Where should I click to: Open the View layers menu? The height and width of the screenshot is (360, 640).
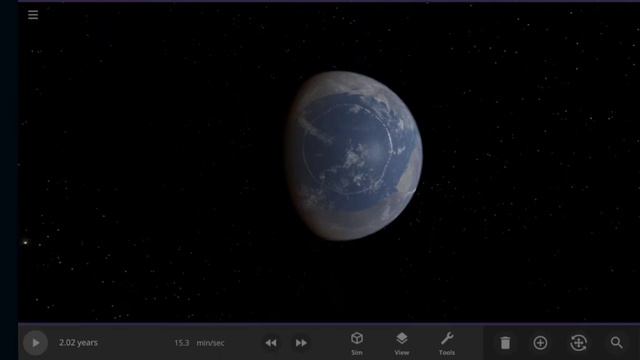coord(402,343)
